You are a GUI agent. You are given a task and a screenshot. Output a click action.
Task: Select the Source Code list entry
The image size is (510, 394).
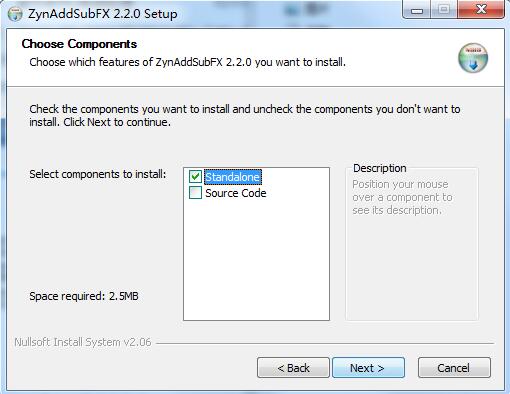tap(235, 193)
